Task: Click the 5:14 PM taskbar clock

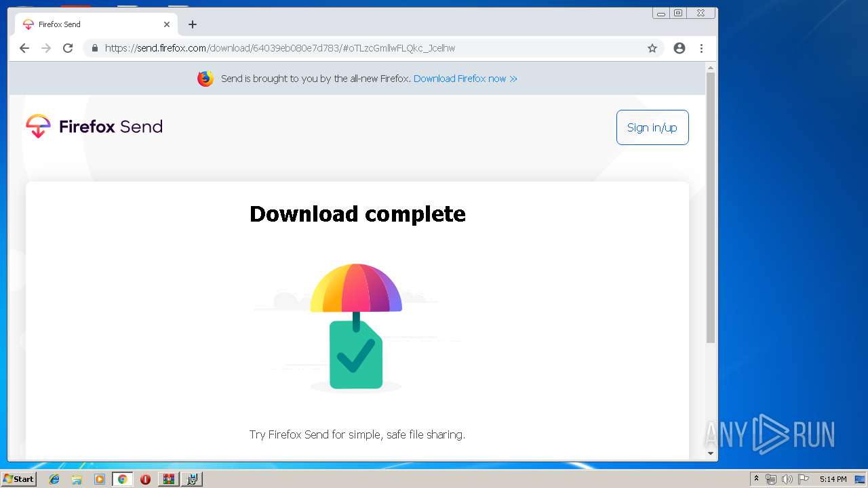Action: click(x=833, y=479)
